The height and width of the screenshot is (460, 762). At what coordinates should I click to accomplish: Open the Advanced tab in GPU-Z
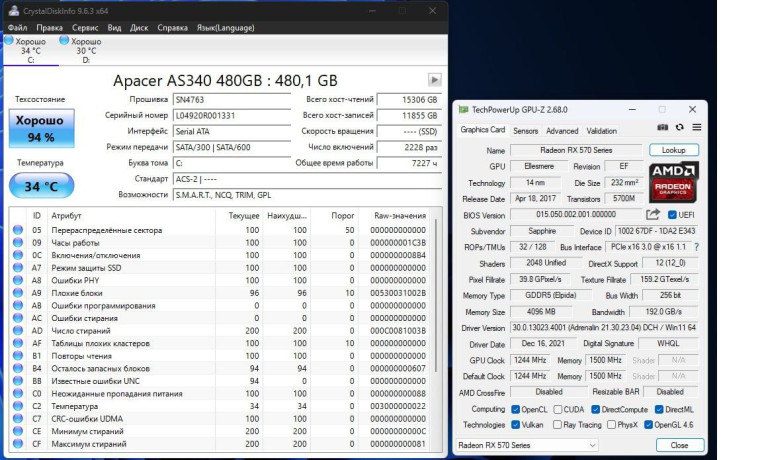(x=562, y=131)
